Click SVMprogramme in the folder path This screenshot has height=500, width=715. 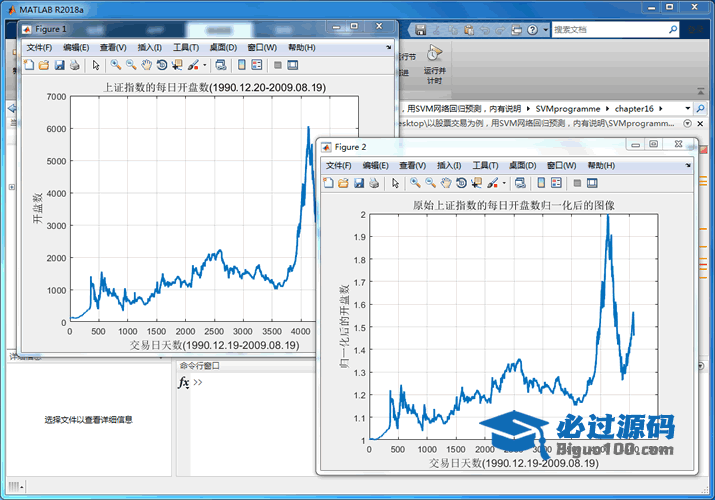pos(567,107)
